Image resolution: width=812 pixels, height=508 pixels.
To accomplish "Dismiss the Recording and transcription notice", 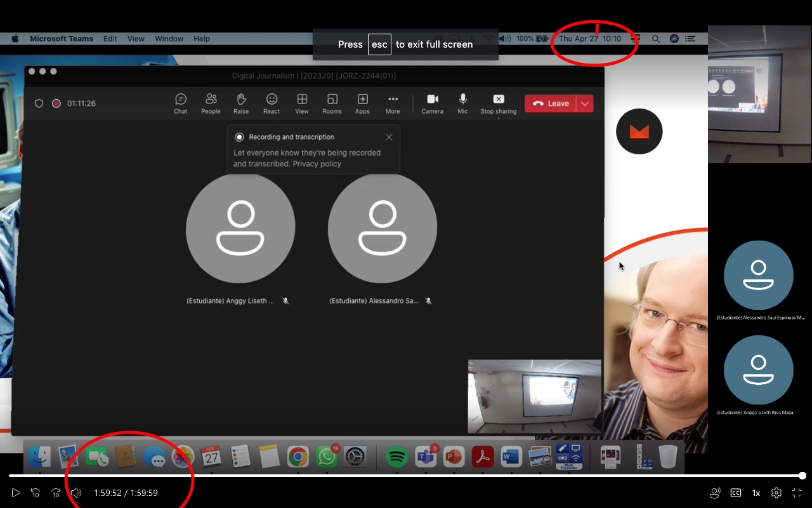I will click(389, 137).
